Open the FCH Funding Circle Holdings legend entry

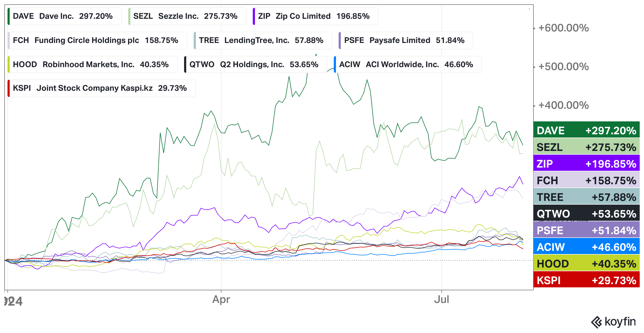click(x=97, y=41)
